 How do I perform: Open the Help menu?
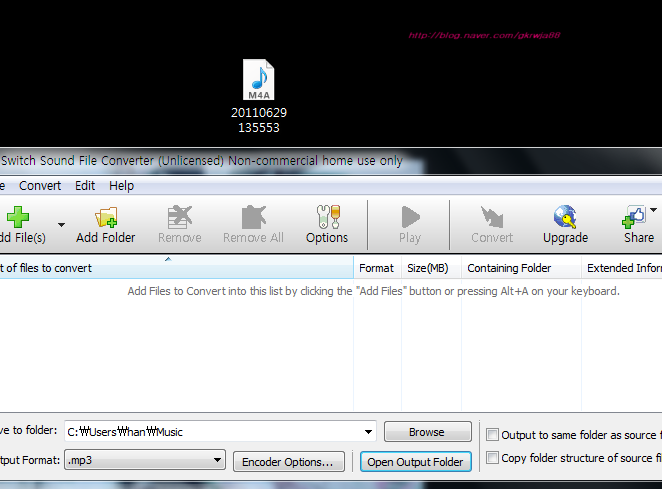pyautogui.click(x=122, y=186)
